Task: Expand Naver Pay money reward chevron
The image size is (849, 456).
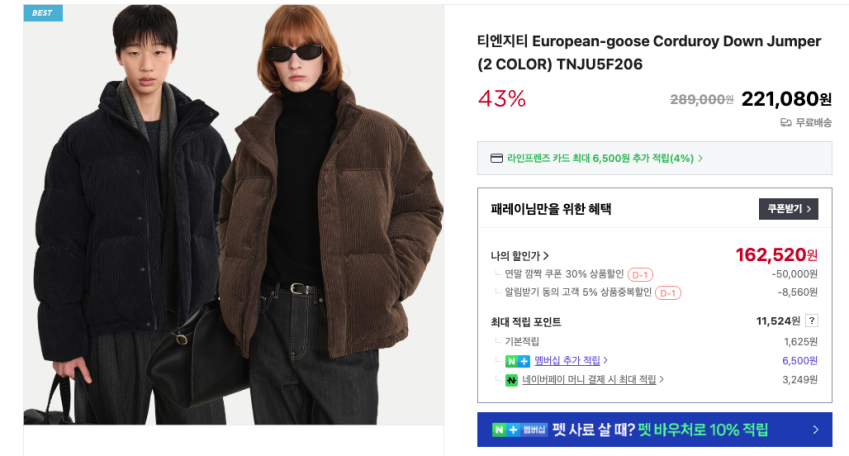Action: click(662, 380)
